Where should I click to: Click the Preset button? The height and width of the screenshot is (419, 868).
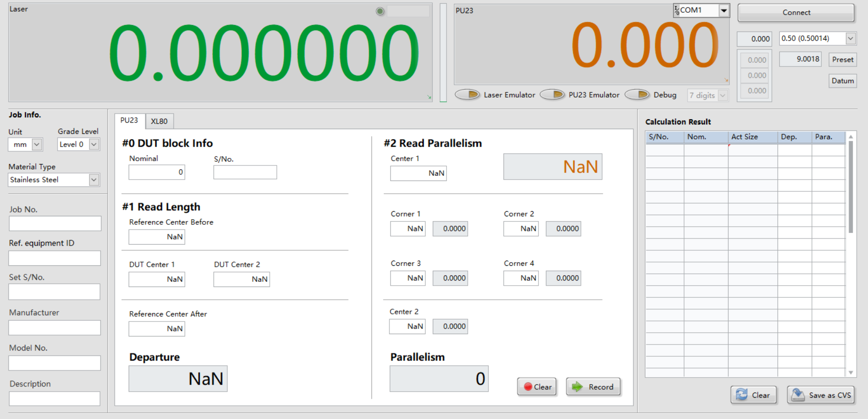coord(843,59)
